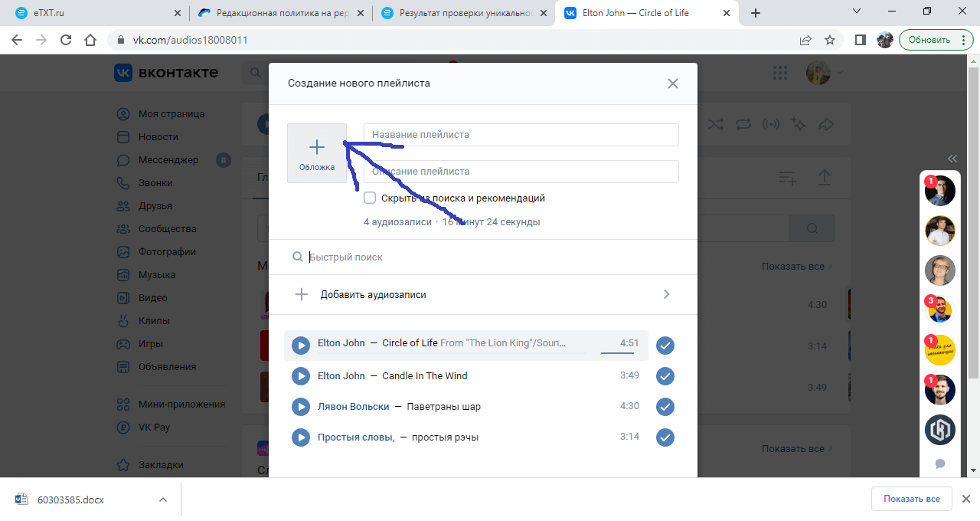Uncheck Circle of Life track
This screenshot has width=980, height=521.
[666, 346]
